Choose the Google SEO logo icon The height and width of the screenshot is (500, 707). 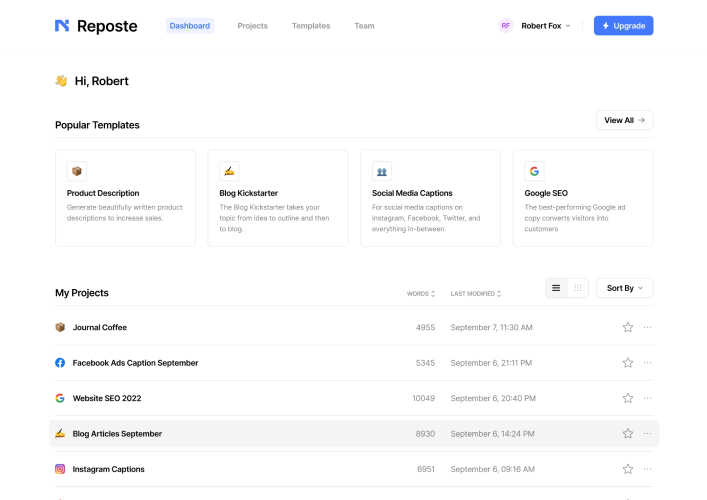coord(534,171)
